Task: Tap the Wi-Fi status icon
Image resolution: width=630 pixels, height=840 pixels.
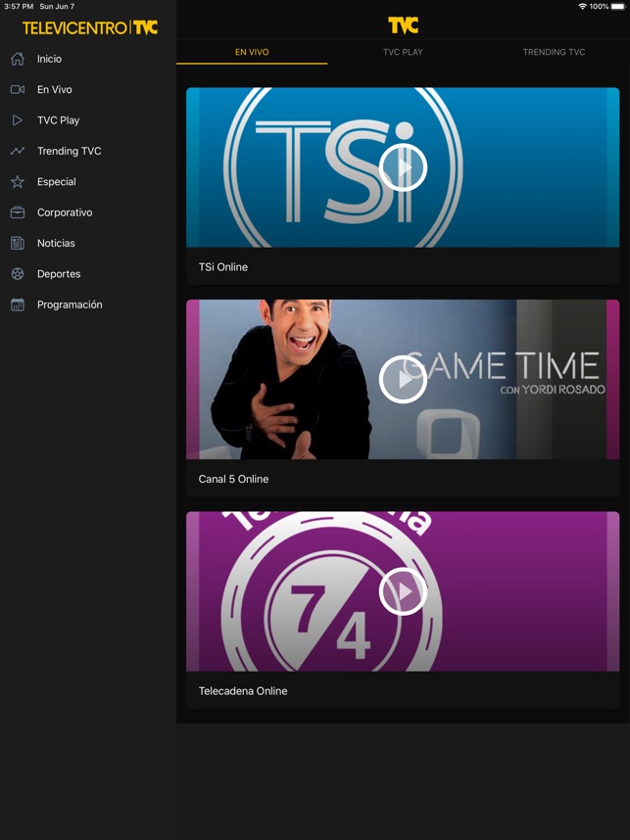Action: 582,7
